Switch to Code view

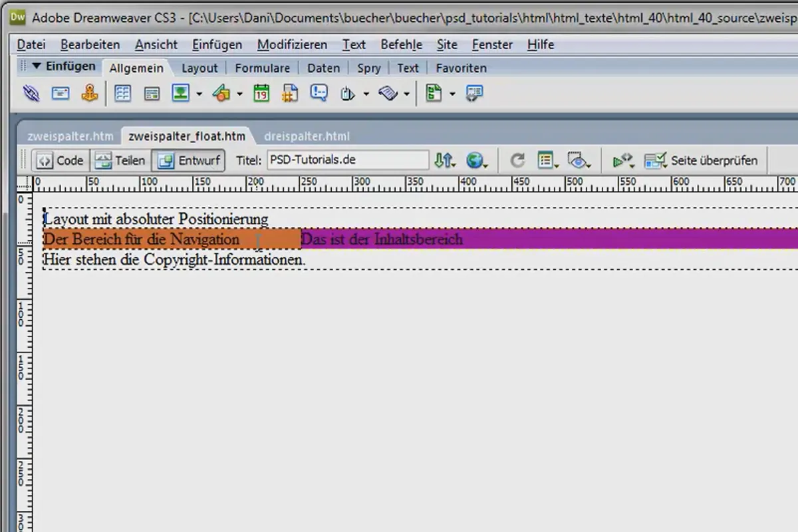[x=61, y=160]
